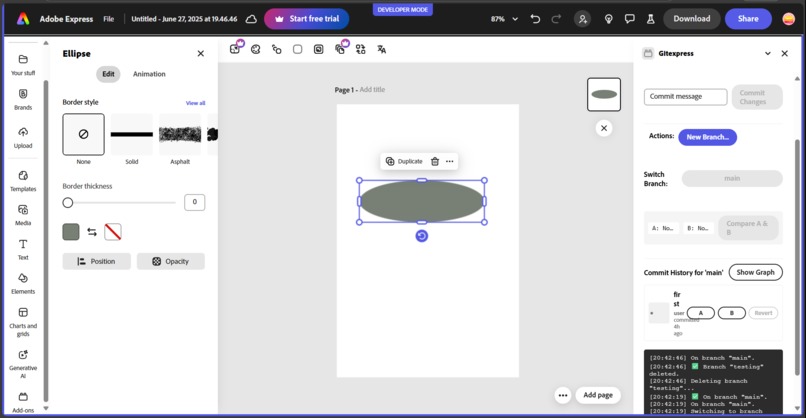Click the swap layout icon in toolbar
Screen dimensions: 806x418
360,49
